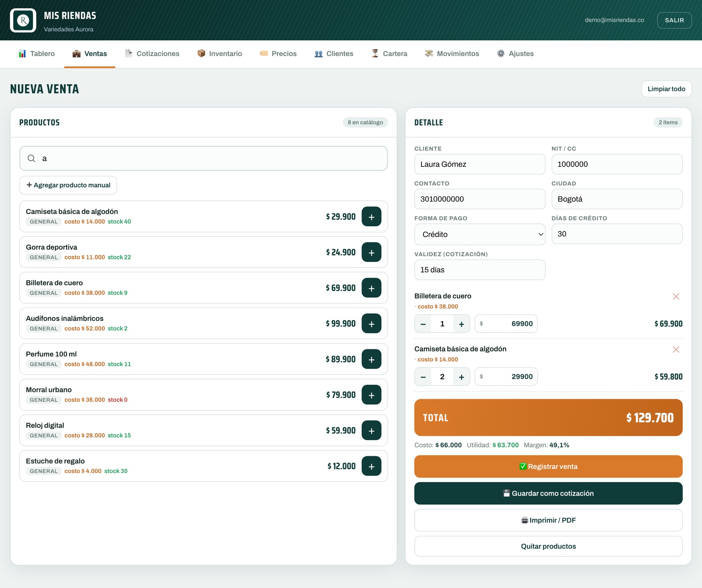The width and height of the screenshot is (702, 588).
Task: Click the search magnifier icon
Action: tap(32, 158)
